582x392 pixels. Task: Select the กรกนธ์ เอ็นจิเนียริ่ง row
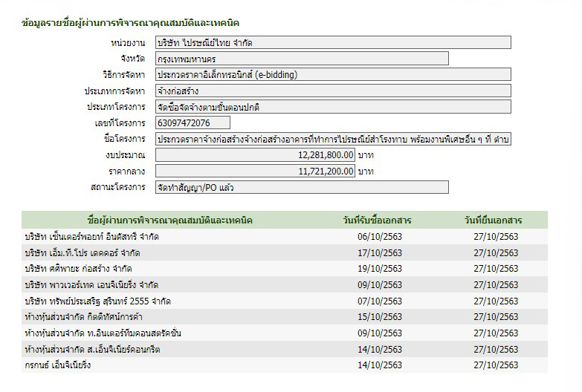coord(58,365)
